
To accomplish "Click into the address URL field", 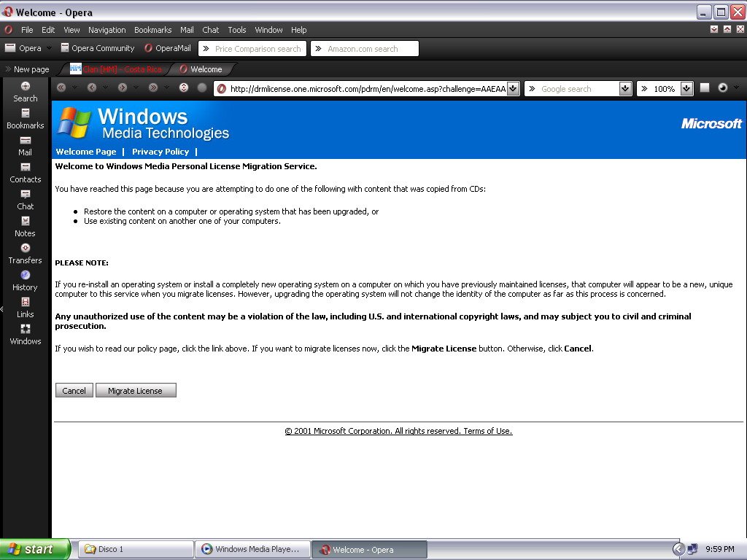I will click(x=368, y=88).
